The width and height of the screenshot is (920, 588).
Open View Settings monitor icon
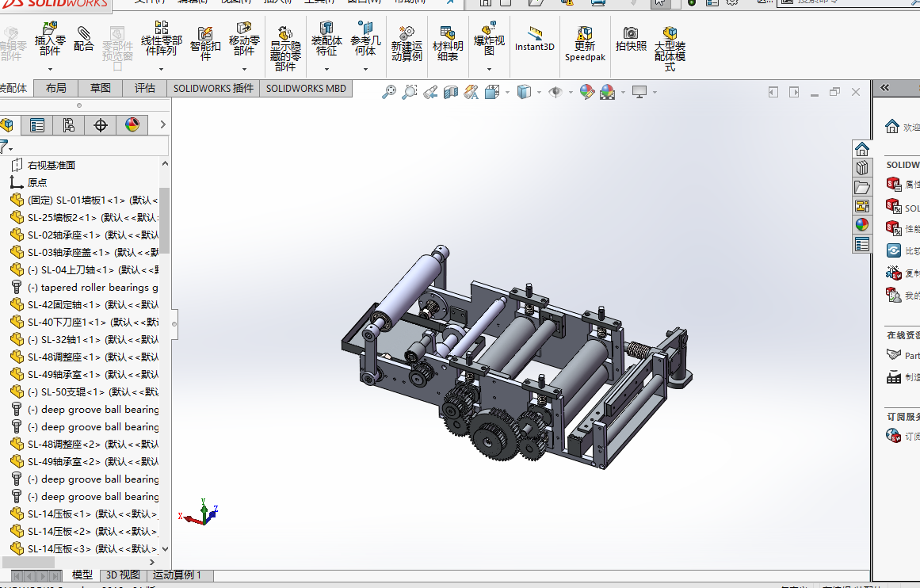[639, 92]
